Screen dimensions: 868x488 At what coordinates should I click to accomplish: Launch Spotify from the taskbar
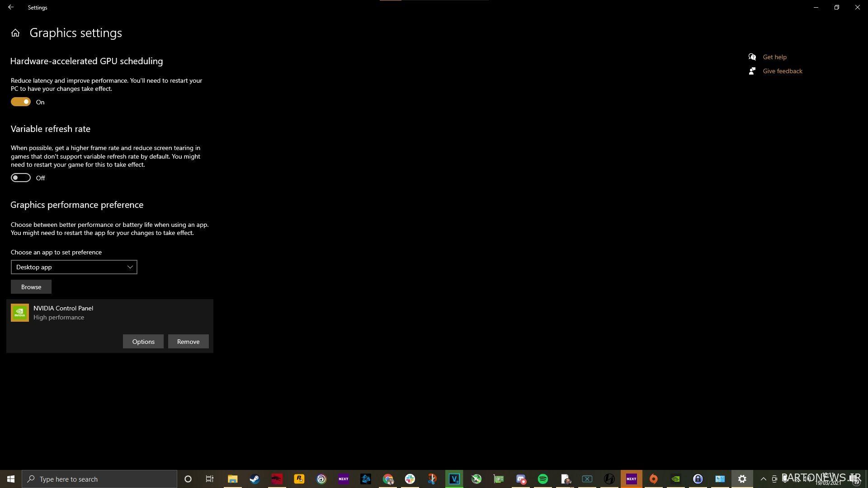click(543, 479)
